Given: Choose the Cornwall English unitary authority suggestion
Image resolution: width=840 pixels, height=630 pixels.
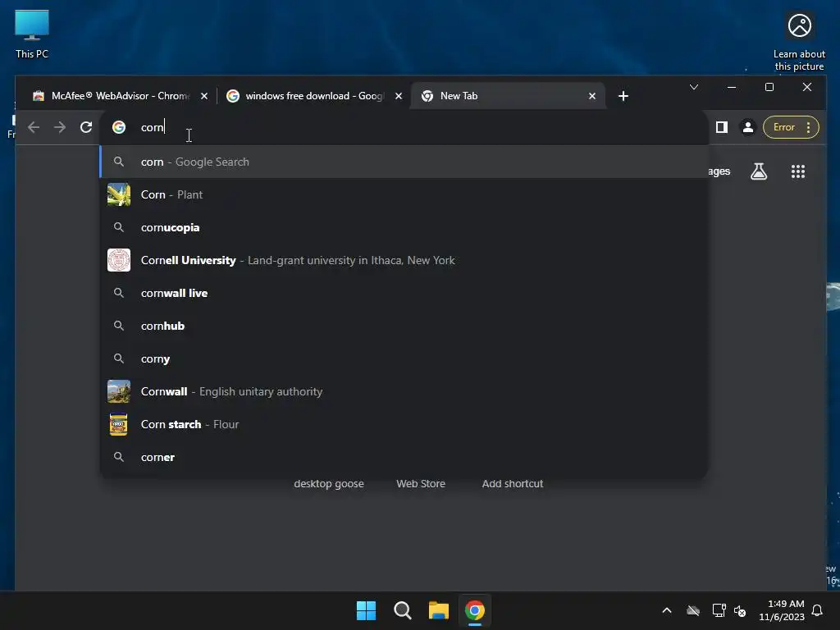Looking at the screenshot, I should [x=404, y=391].
